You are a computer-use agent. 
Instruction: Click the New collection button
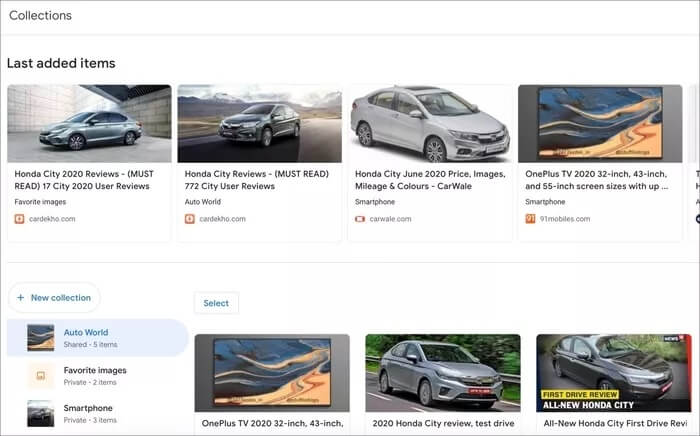(54, 298)
